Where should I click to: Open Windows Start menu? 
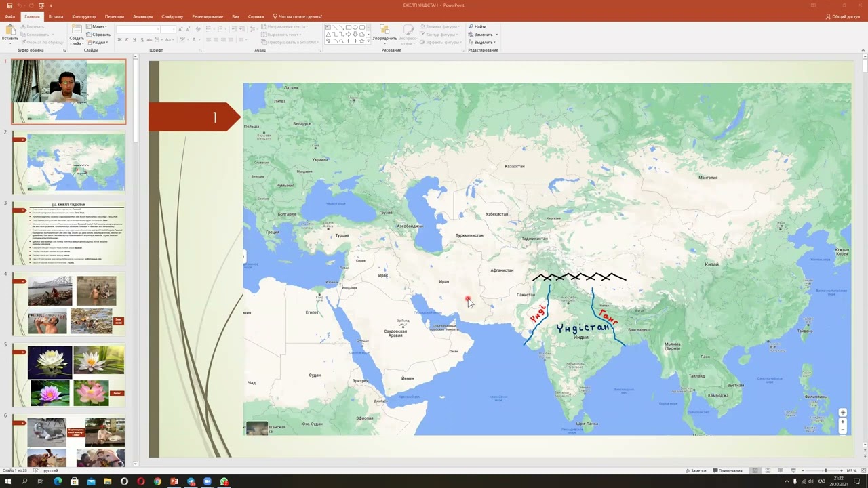point(7,481)
